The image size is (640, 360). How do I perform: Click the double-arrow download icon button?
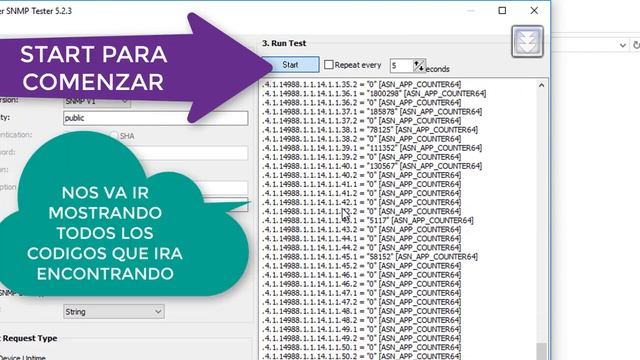[527, 41]
